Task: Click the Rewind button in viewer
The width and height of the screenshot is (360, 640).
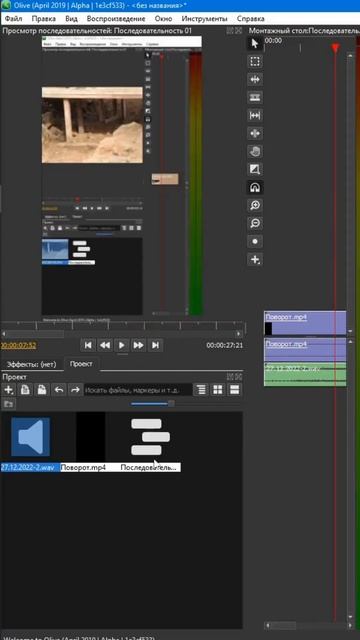Action: (105, 345)
